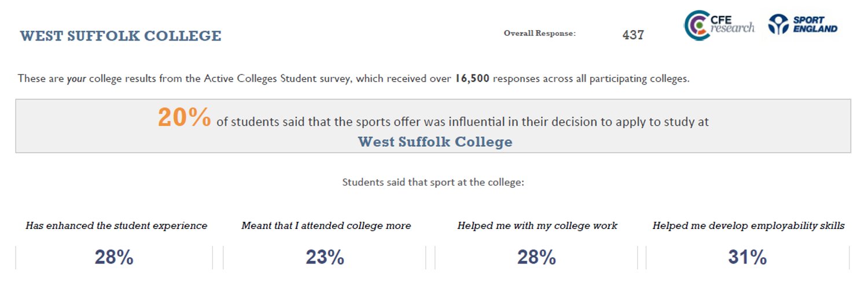
Task: Click the orange 20% figure
Action: [185, 118]
